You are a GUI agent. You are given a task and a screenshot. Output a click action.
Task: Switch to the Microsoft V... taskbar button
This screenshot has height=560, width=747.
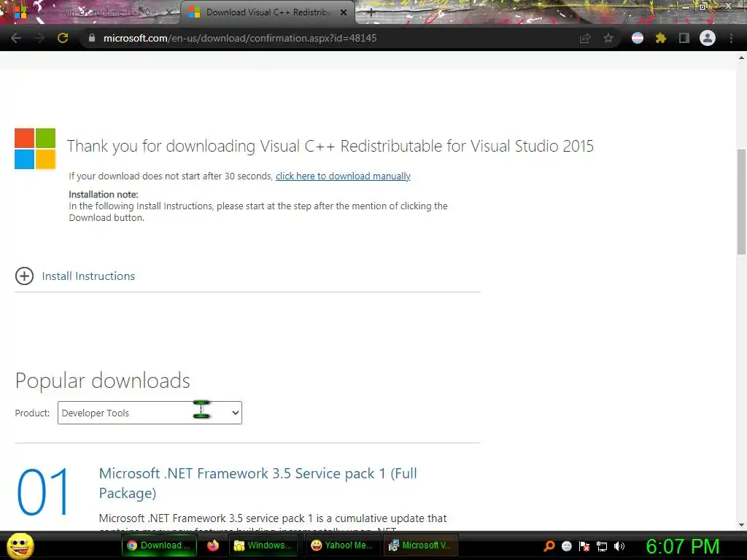tap(421, 545)
